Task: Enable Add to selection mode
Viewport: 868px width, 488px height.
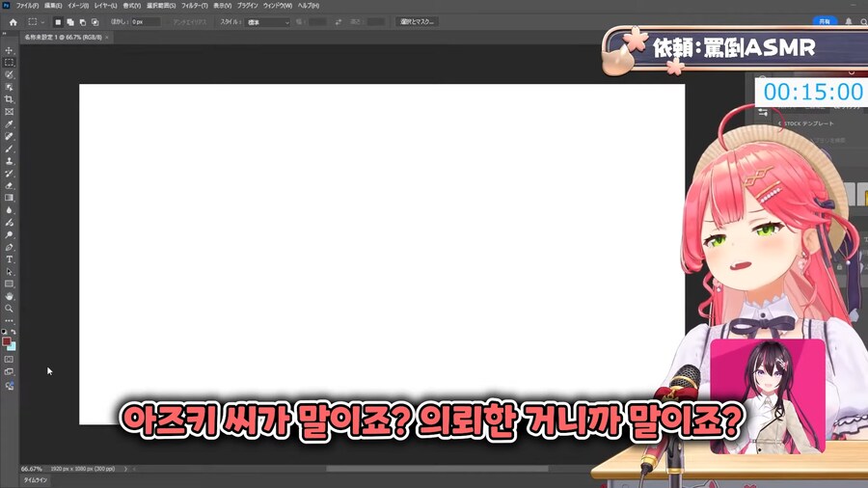Action: tap(70, 22)
